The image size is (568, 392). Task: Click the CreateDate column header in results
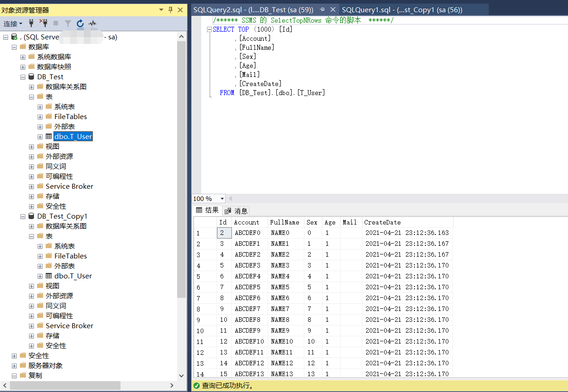coord(407,222)
